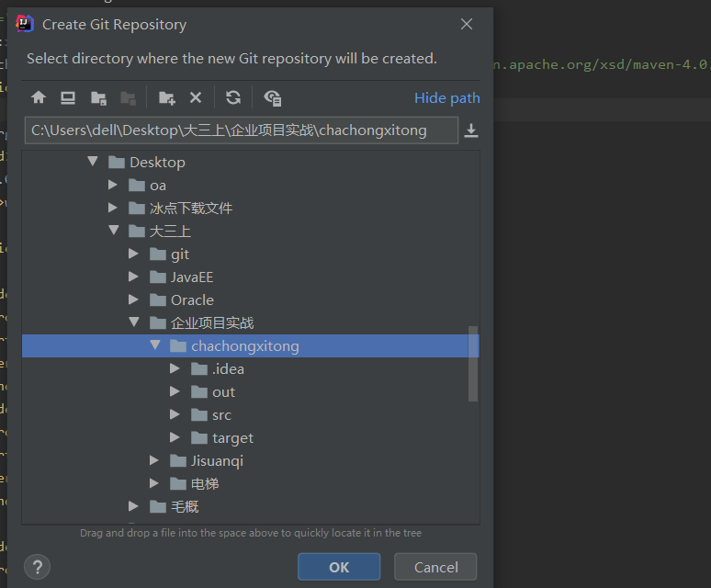Open help with question mark button
The width and height of the screenshot is (711, 588).
pyautogui.click(x=37, y=567)
